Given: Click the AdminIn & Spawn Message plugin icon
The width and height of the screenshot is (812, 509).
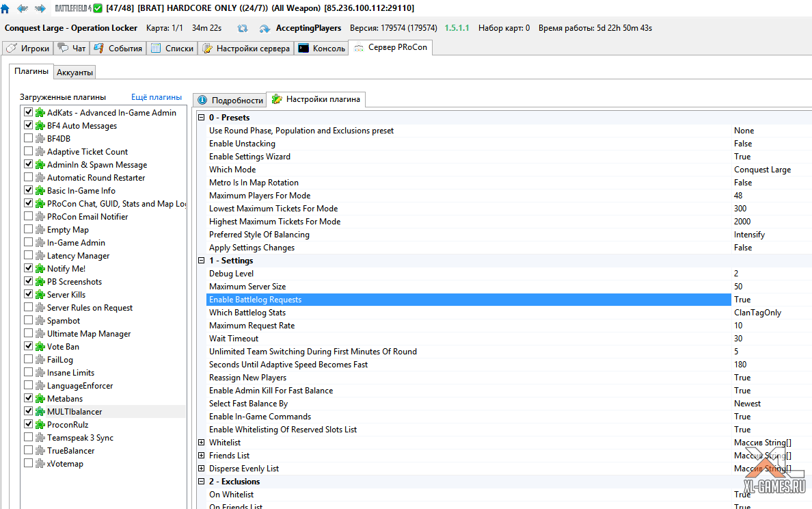Looking at the screenshot, I should [x=40, y=164].
